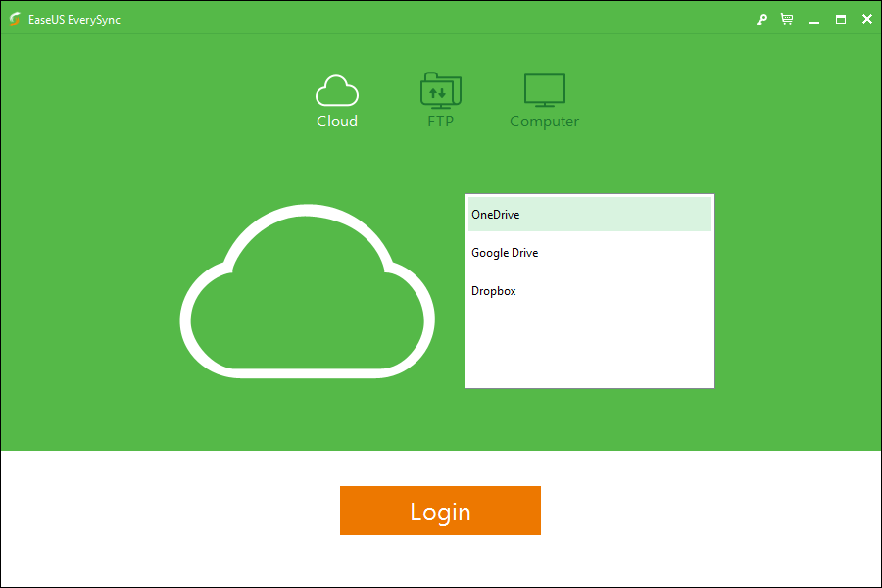Select the Cloud sync tab
The image size is (882, 588).
pos(336,101)
